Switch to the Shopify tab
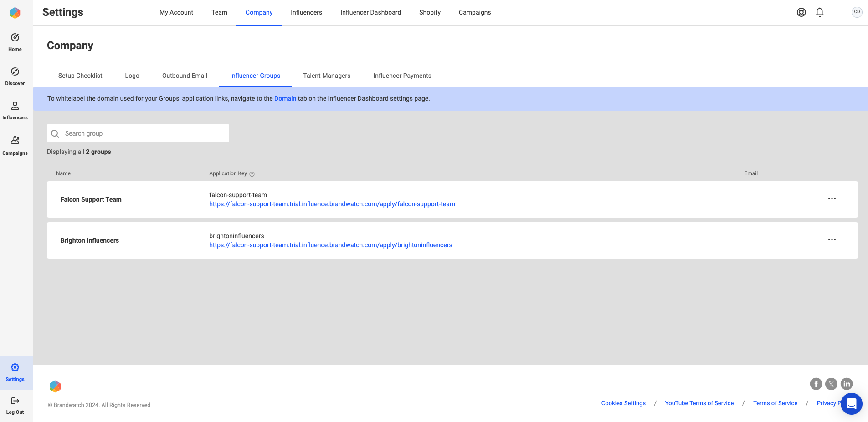This screenshot has width=868, height=422. pyautogui.click(x=430, y=12)
